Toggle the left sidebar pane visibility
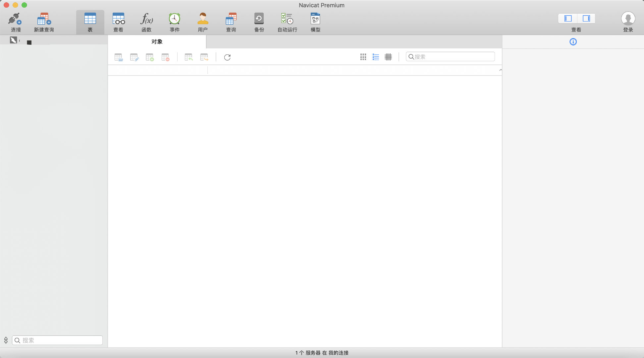Viewport: 644px width, 358px height. coord(568,19)
